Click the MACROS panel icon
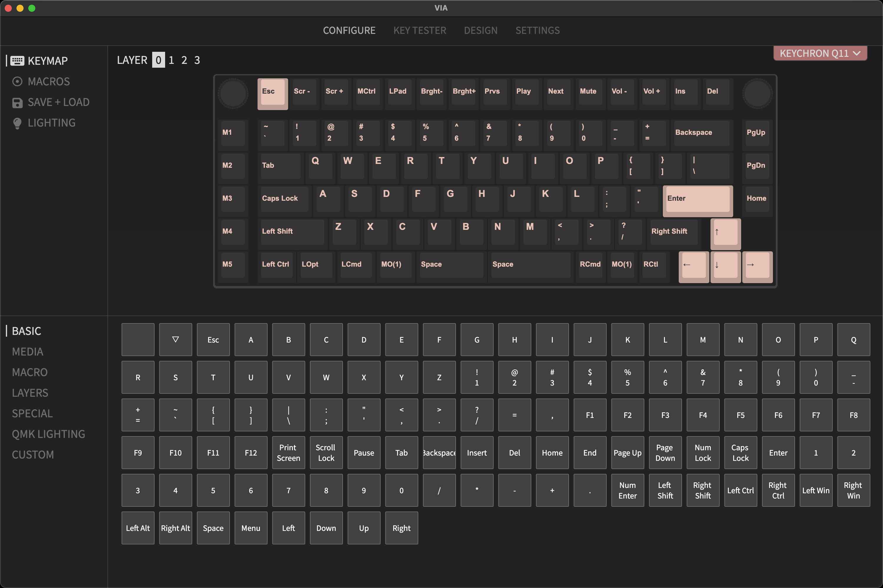883x588 pixels. coord(16,82)
